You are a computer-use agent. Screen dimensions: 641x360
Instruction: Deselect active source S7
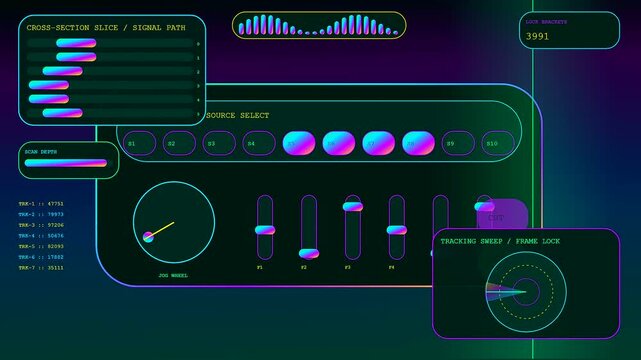(x=379, y=143)
